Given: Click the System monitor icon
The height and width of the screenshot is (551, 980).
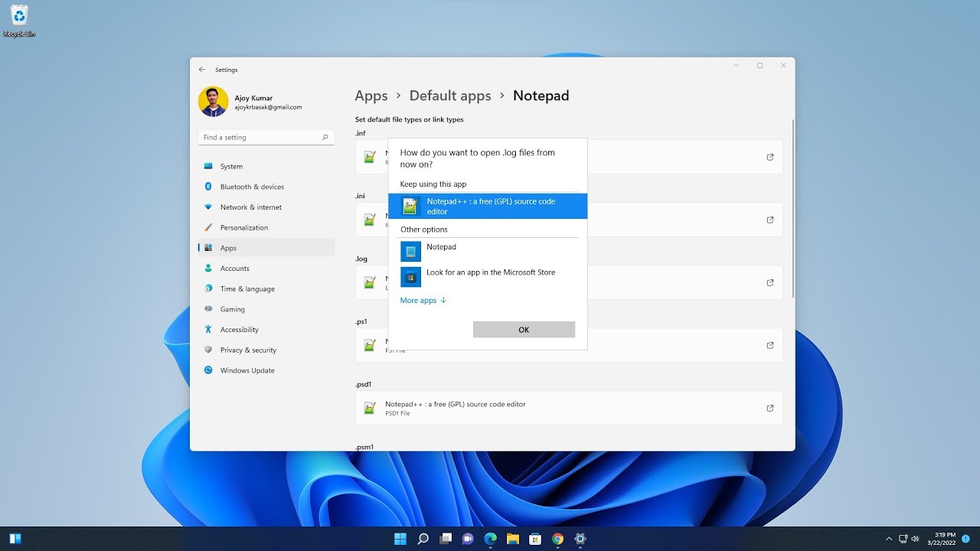Looking at the screenshot, I should [x=208, y=166].
